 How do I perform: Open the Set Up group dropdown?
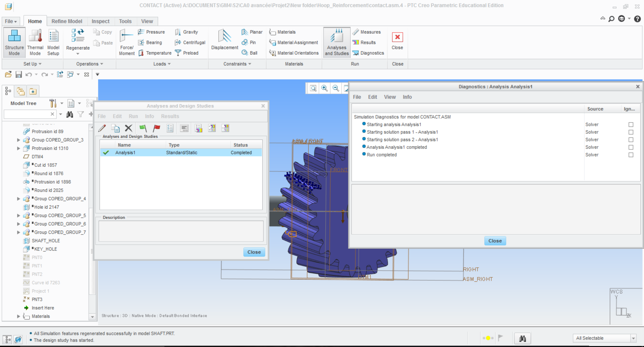point(32,64)
